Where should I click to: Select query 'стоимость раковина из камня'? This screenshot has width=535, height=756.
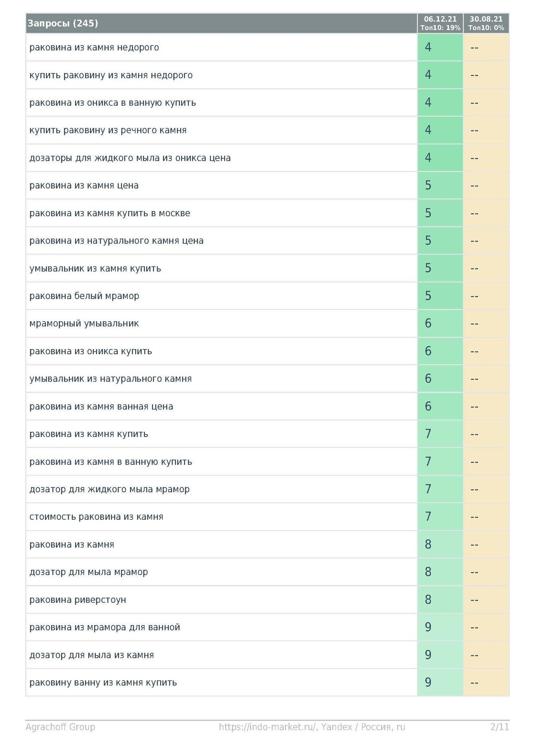[x=96, y=517]
